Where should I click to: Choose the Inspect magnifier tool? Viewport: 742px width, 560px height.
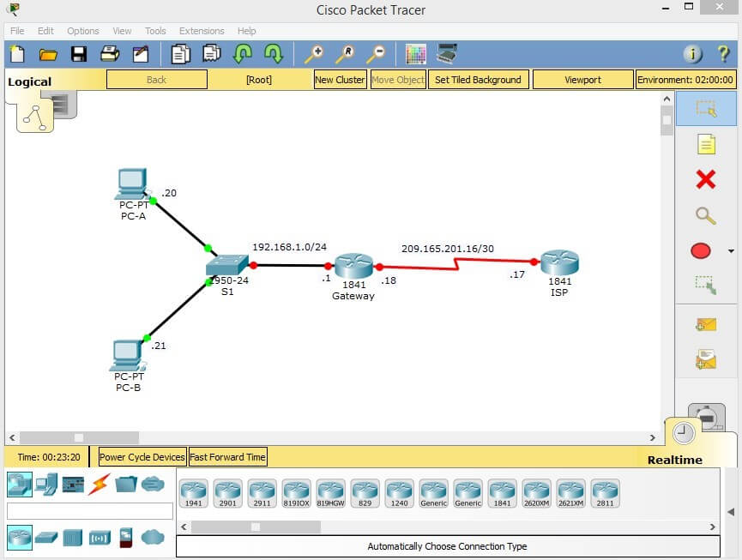pyautogui.click(x=706, y=215)
